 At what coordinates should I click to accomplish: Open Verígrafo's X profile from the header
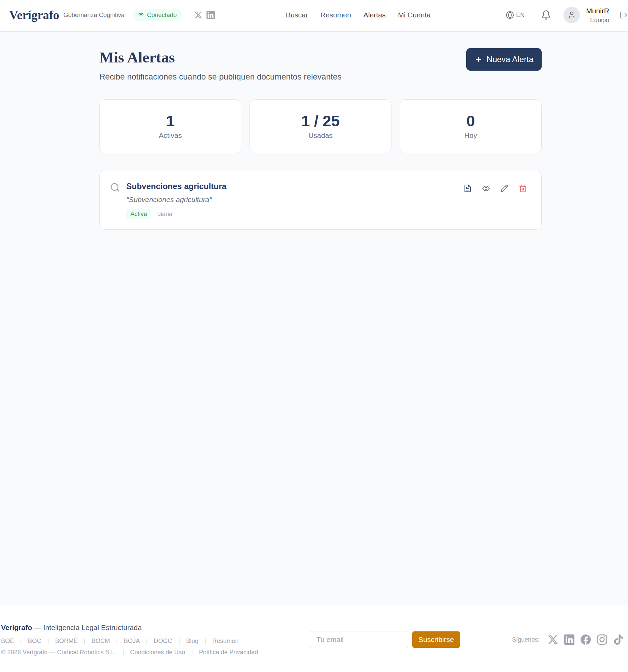(198, 15)
